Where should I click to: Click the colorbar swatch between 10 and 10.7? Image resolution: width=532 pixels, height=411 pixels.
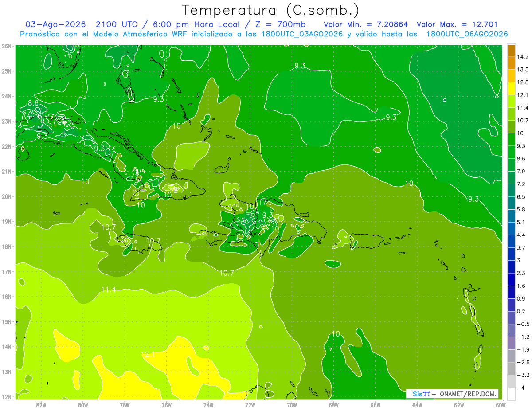pos(511,126)
